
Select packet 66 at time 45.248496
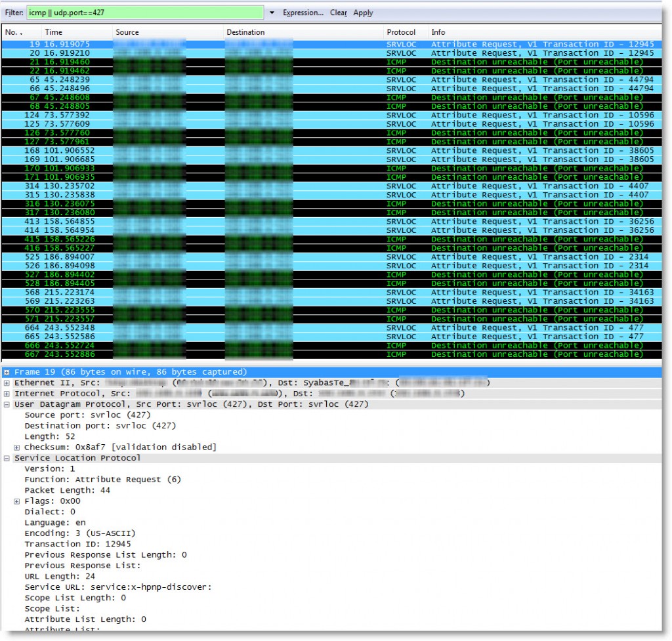pyautogui.click(x=331, y=89)
